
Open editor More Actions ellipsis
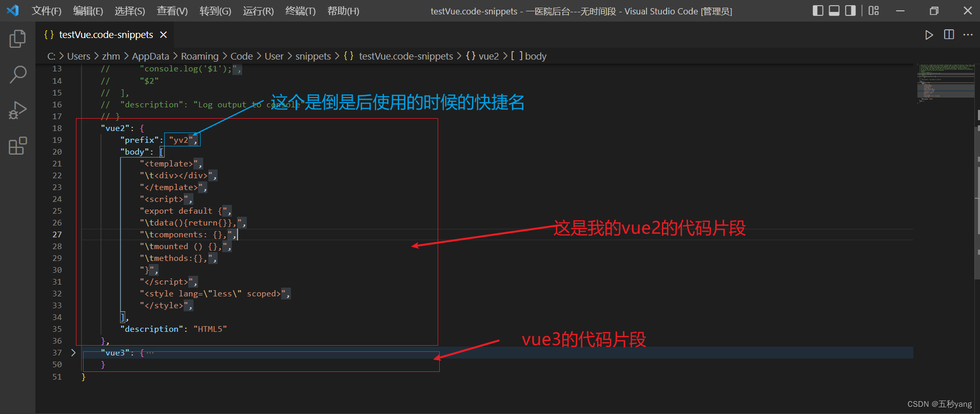click(x=968, y=34)
